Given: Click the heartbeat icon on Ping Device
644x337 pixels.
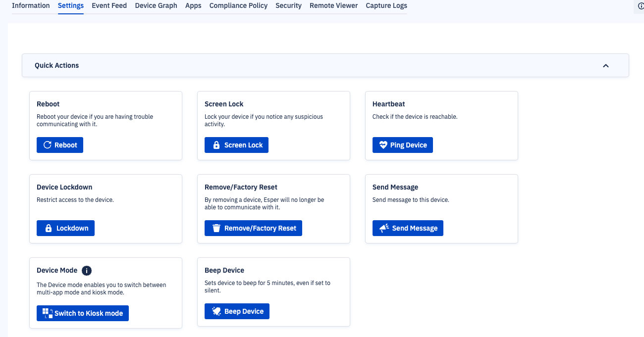Looking at the screenshot, I should 383,144.
